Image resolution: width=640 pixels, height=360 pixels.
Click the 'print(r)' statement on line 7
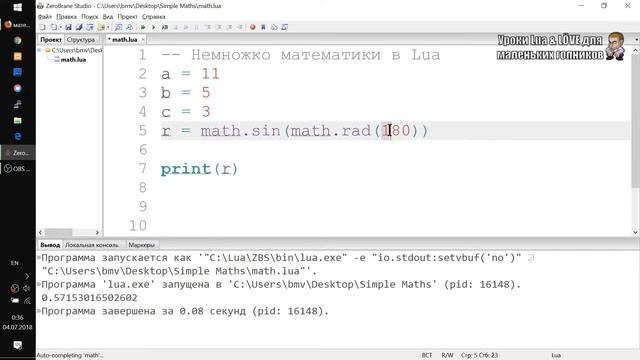[x=199, y=169]
